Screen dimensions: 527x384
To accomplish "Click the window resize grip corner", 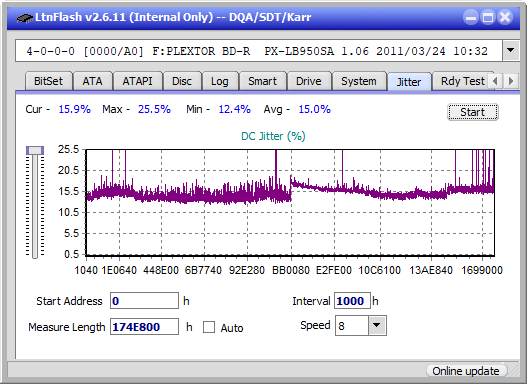I will [x=514, y=372].
